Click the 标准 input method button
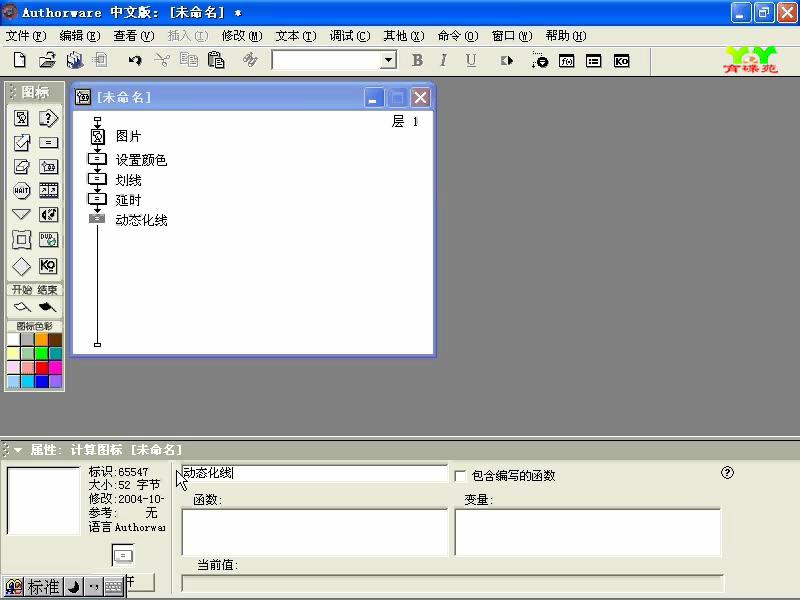Screen dimensions: 800x600 click(43, 587)
